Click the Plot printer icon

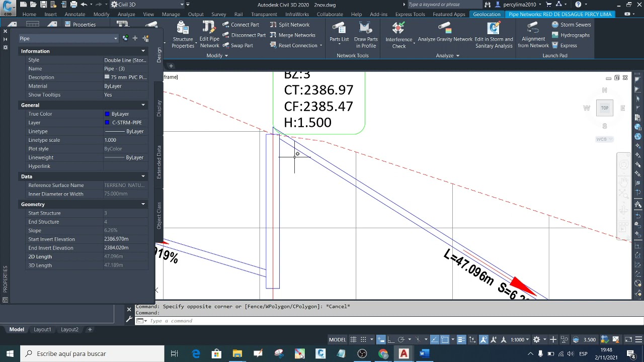[73, 5]
